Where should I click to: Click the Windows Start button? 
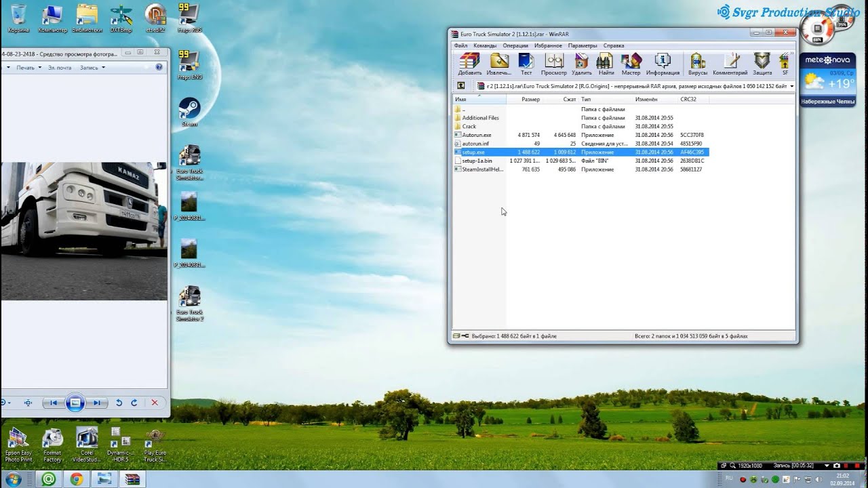(12, 479)
